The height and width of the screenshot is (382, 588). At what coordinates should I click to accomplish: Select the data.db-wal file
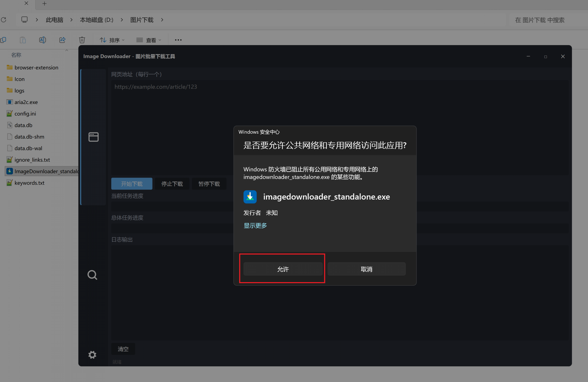coord(28,148)
